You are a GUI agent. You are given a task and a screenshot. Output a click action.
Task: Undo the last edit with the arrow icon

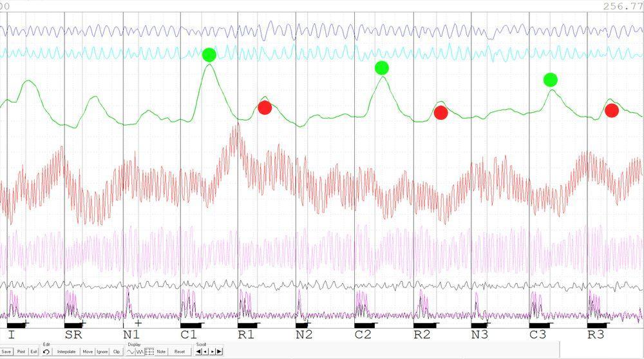click(x=46, y=352)
